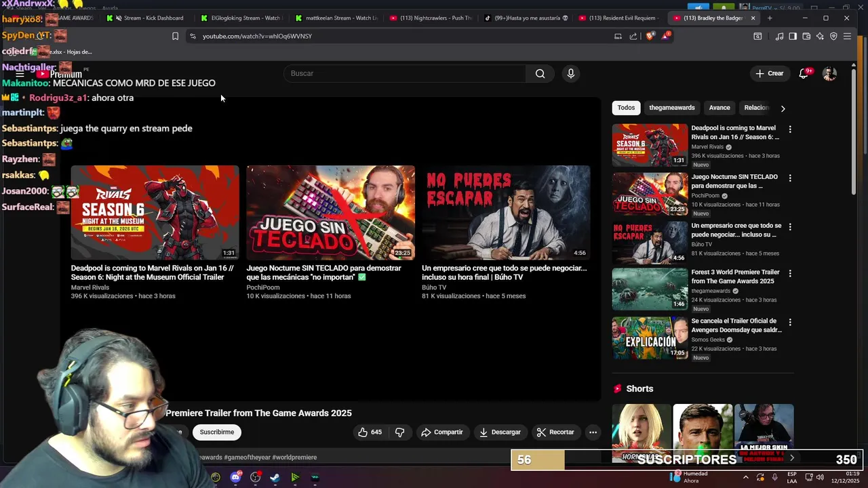Open No Puedes Escapar end-screen thumbnail

[506, 212]
